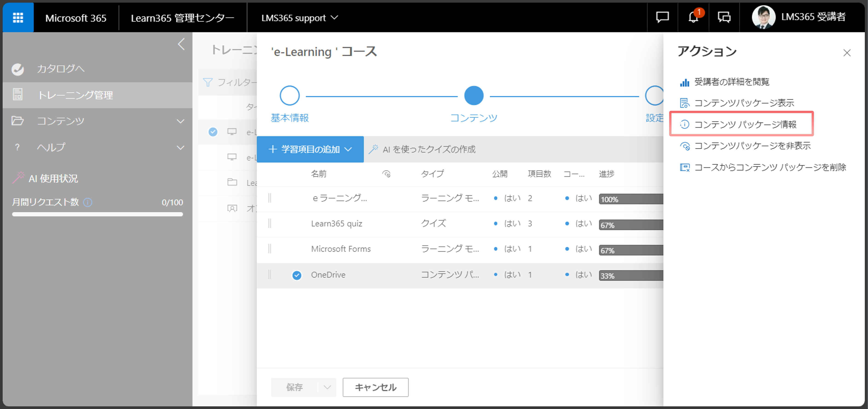Open AI 使用状況 in sidebar
This screenshot has height=409, width=868.
click(x=53, y=178)
